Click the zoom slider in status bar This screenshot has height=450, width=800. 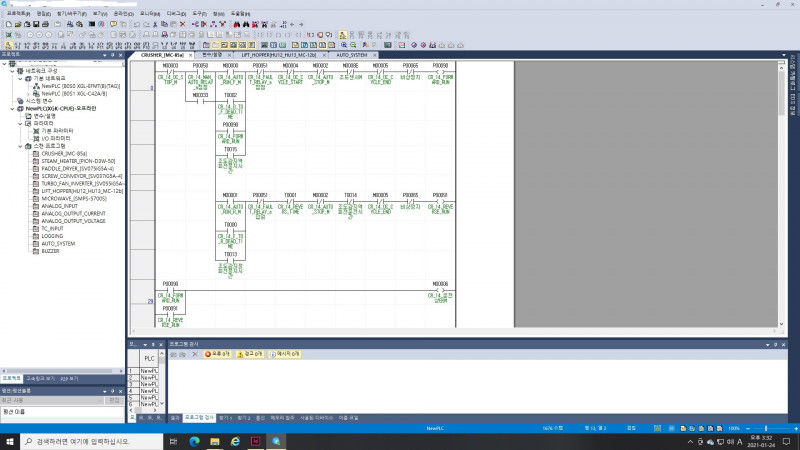click(x=765, y=428)
